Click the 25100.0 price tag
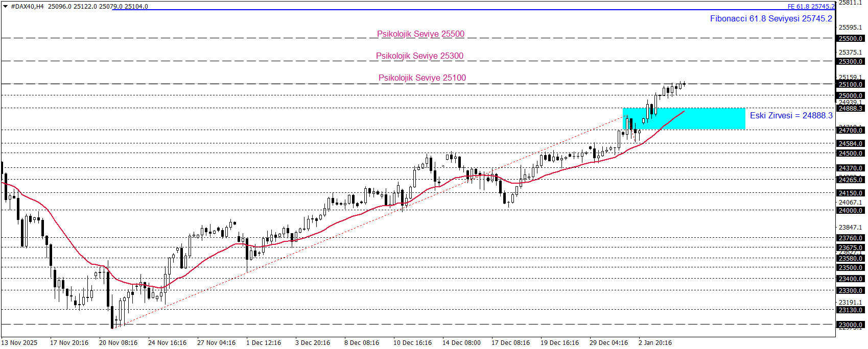This screenshot has width=868, height=349. click(851, 84)
